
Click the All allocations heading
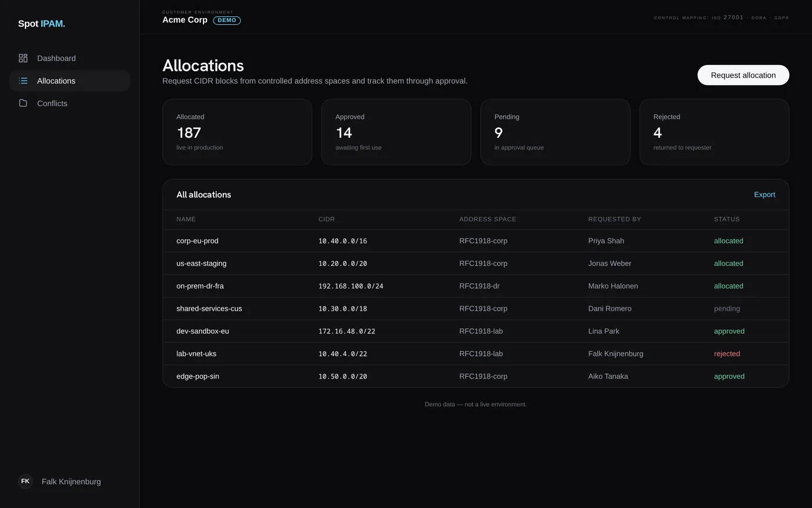(204, 194)
